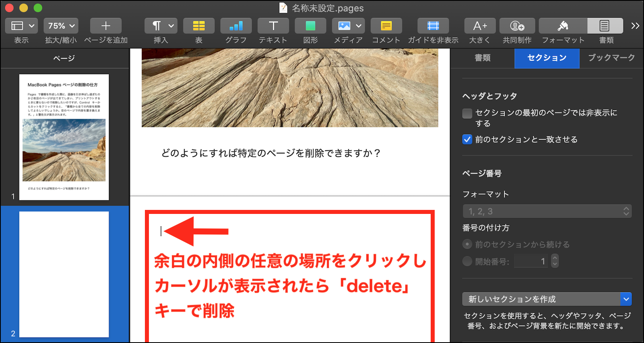The image size is (644, 343).
Task: Open the 挿入 paragraph insert menu
Action: click(161, 26)
